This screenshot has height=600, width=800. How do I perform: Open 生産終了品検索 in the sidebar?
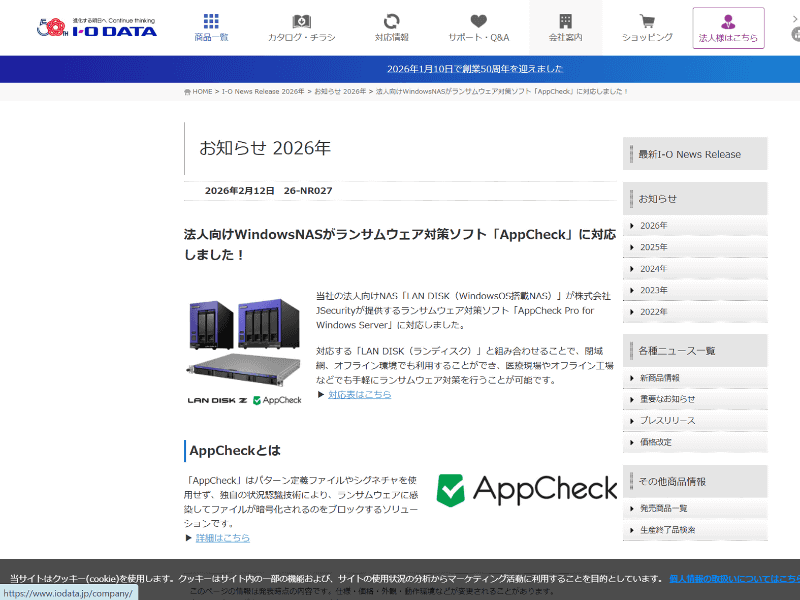pyautogui.click(x=695, y=530)
